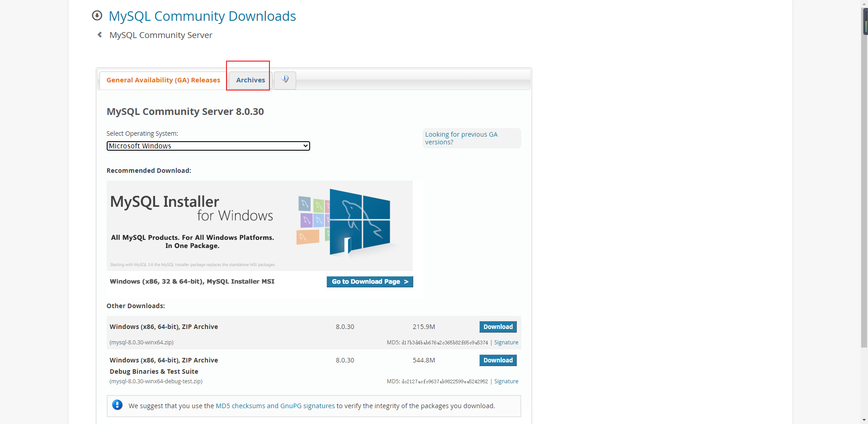Click the blue exclamation notice icon
The height and width of the screenshot is (424, 868).
coord(118,405)
